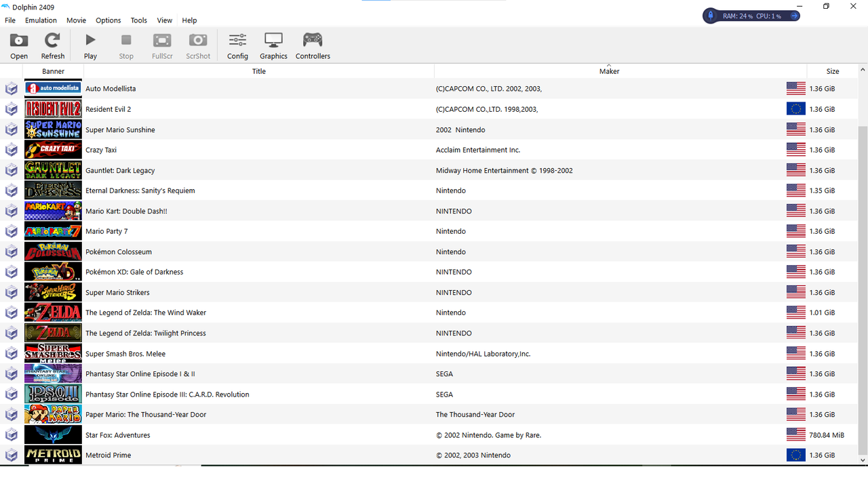Click maker 'Nintendo/HAL Laboratory,Inc.'

tap(483, 354)
